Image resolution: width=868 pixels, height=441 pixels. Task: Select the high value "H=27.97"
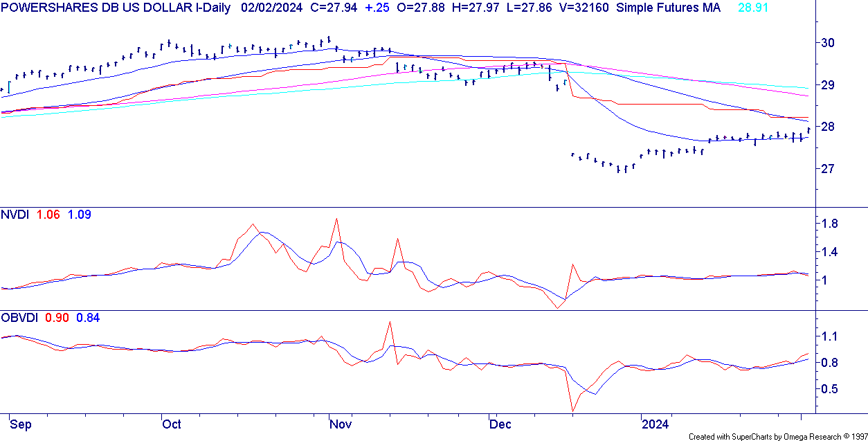(x=477, y=8)
